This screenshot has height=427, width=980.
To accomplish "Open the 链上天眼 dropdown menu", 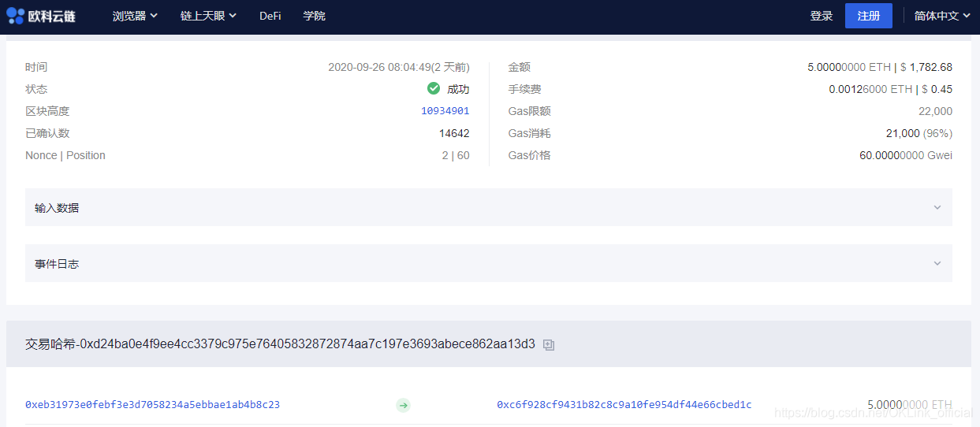I will point(208,16).
